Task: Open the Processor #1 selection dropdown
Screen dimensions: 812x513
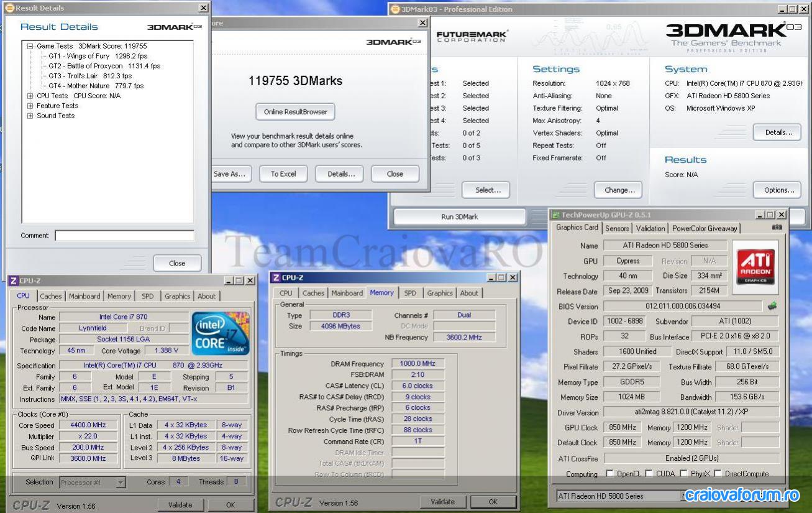Action: coord(93,482)
